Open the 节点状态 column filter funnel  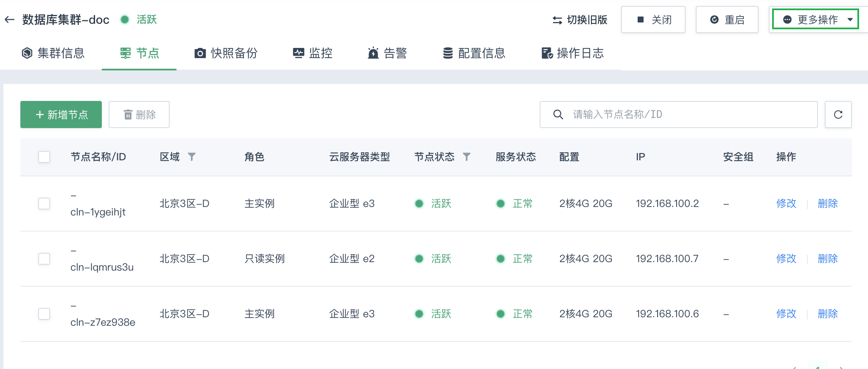(x=467, y=157)
